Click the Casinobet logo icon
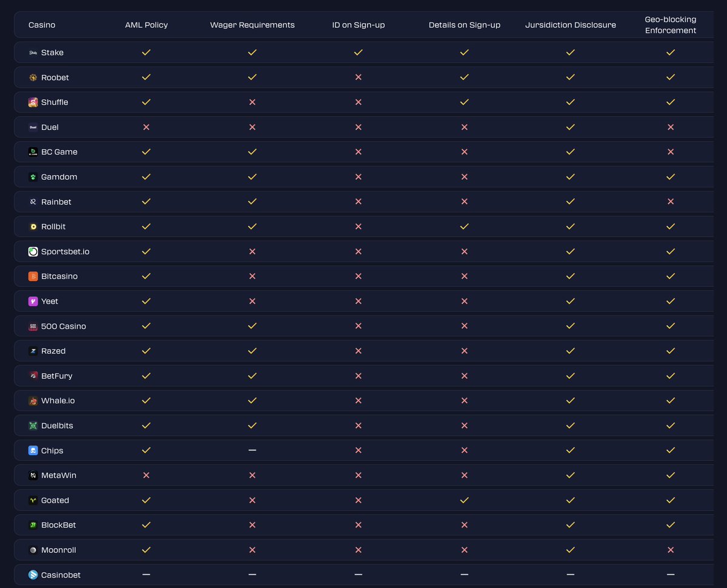727x588 pixels. coord(33,575)
